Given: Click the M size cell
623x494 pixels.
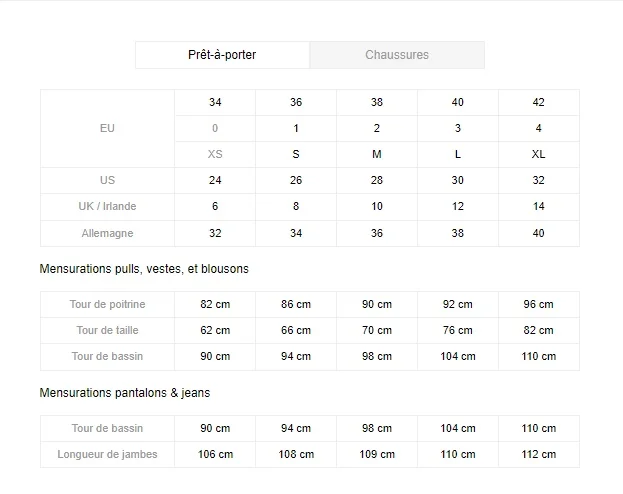Looking at the screenshot, I should [377, 154].
